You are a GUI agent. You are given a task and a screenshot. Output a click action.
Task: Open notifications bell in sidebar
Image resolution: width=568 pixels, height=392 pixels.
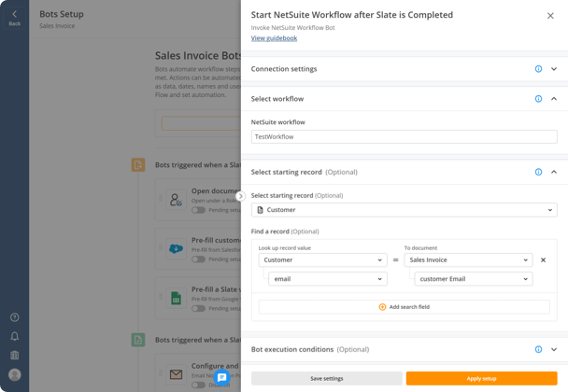tap(15, 336)
